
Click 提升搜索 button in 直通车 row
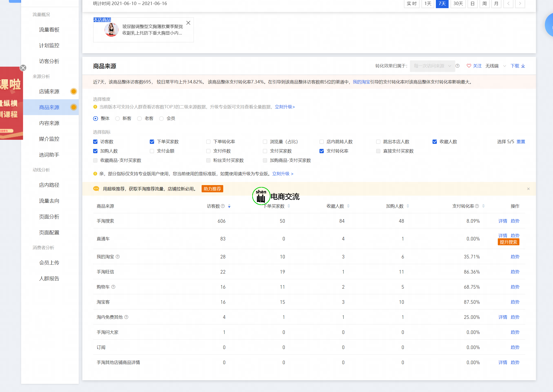508,242
